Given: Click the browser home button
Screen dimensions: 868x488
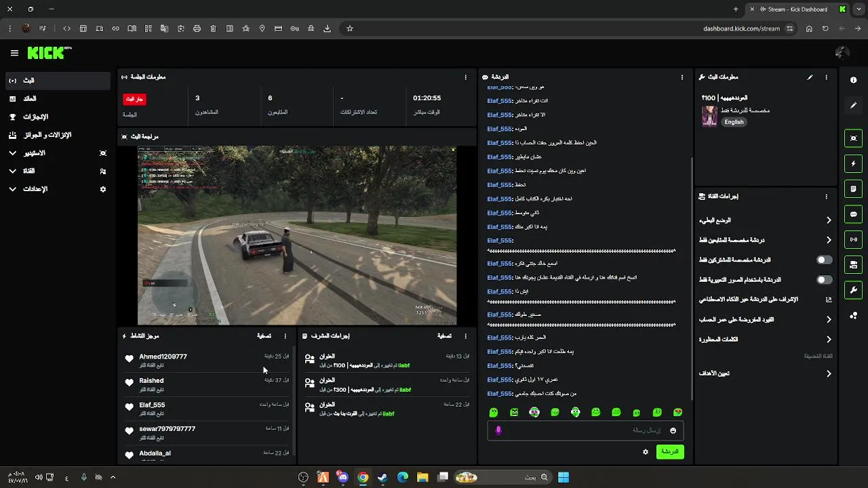Looking at the screenshot, I should tap(809, 28).
